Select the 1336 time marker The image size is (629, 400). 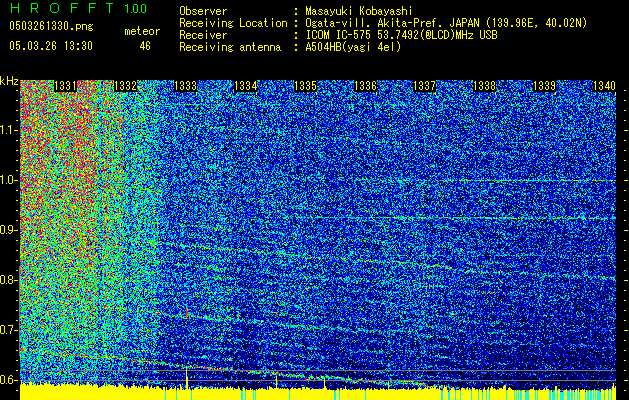pos(365,86)
